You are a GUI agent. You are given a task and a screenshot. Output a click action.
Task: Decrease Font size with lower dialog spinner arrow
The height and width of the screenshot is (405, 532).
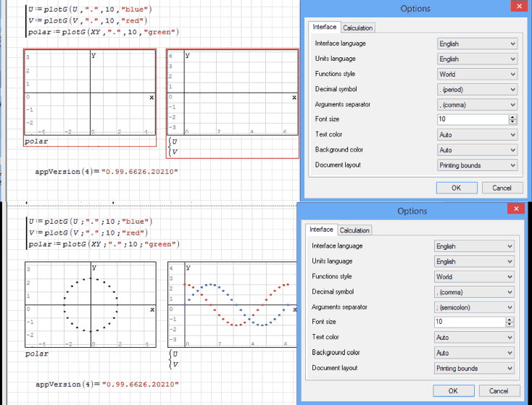pyautogui.click(x=510, y=324)
